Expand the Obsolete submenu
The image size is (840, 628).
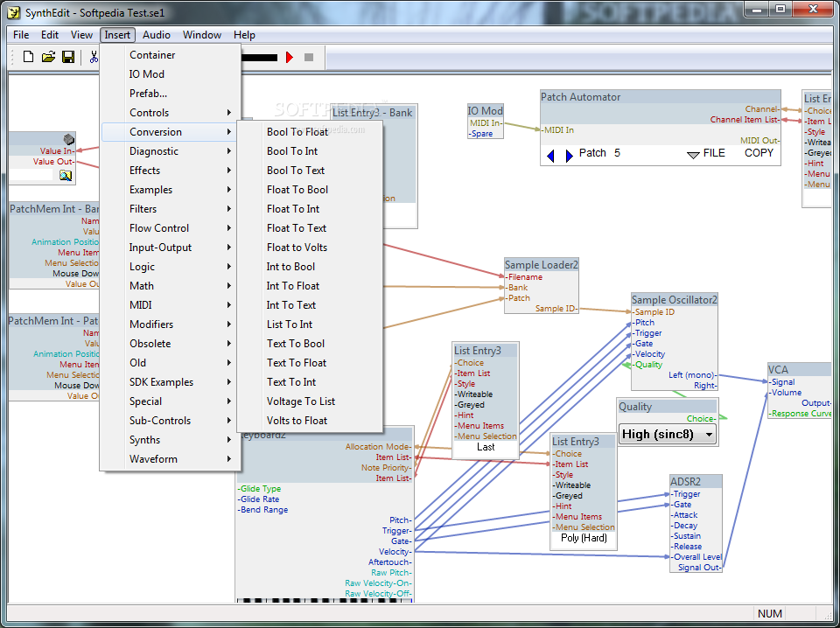(x=171, y=345)
